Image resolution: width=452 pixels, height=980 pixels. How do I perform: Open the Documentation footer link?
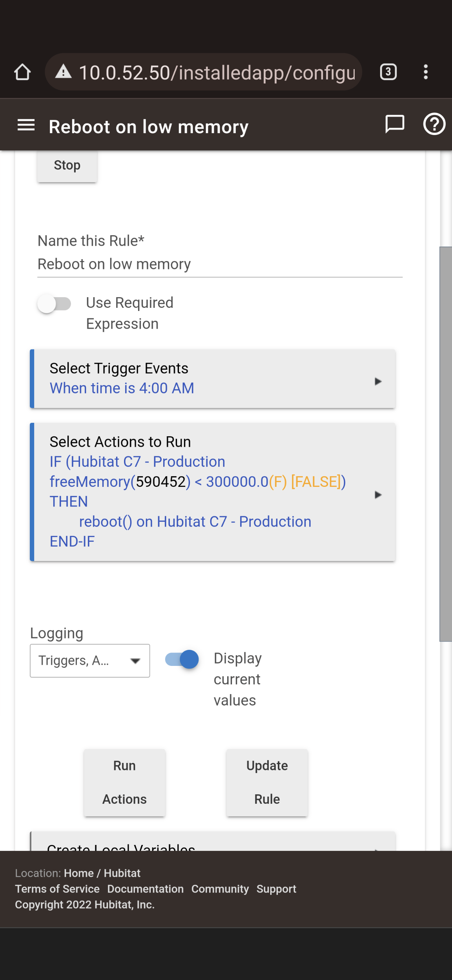(x=145, y=889)
